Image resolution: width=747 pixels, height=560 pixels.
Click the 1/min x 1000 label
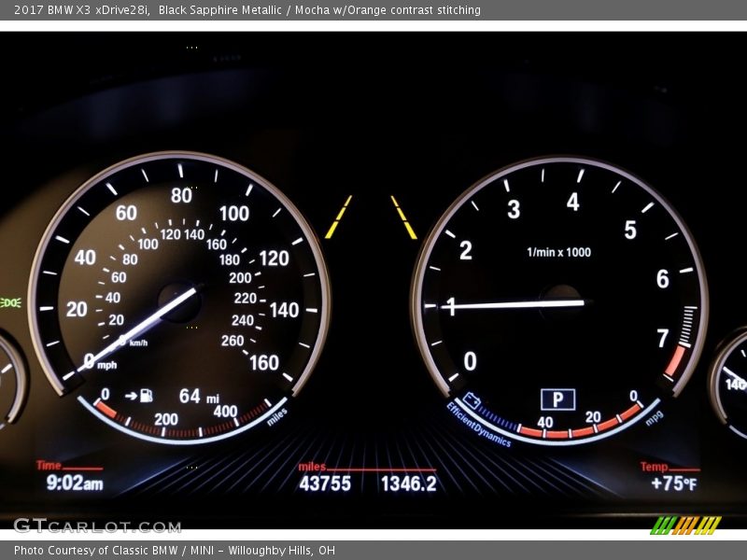(x=558, y=252)
